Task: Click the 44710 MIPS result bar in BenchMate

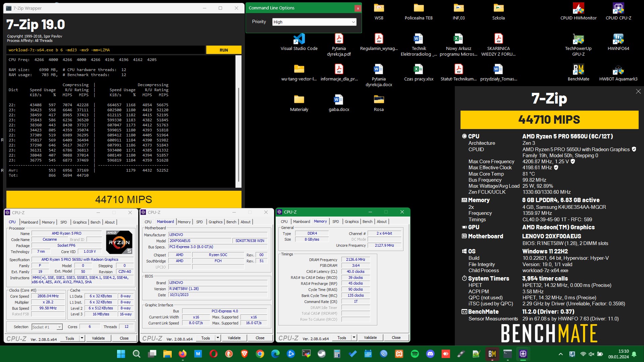Action: [549, 120]
